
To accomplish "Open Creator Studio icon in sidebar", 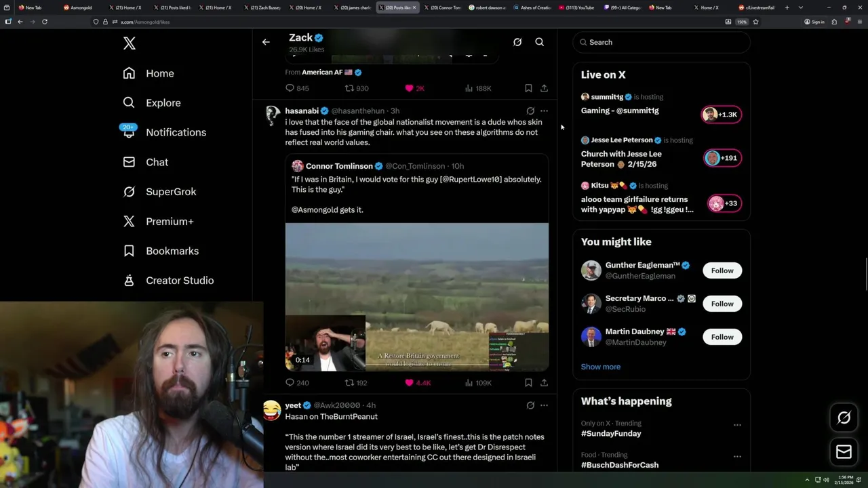I will (x=129, y=281).
